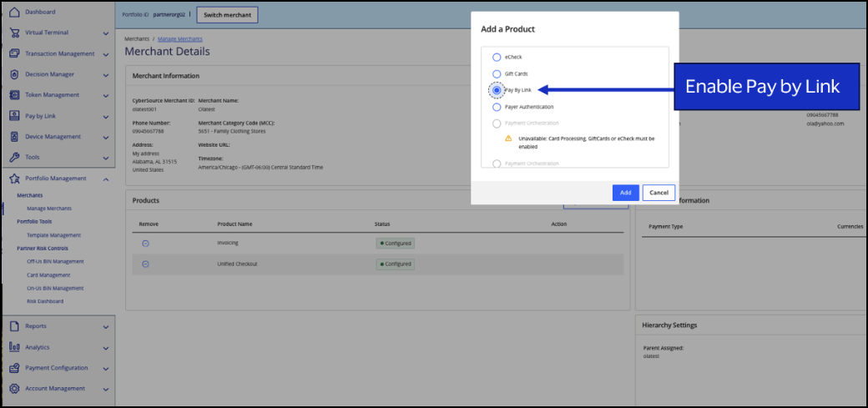Expand the Reports section chevron

coord(106,327)
